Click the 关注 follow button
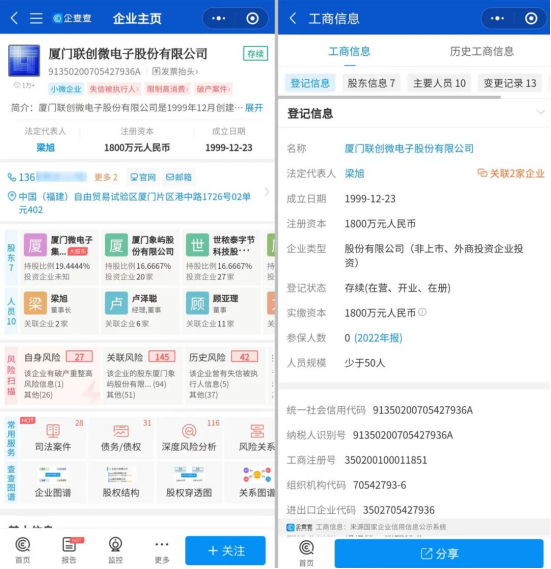 coord(225,550)
